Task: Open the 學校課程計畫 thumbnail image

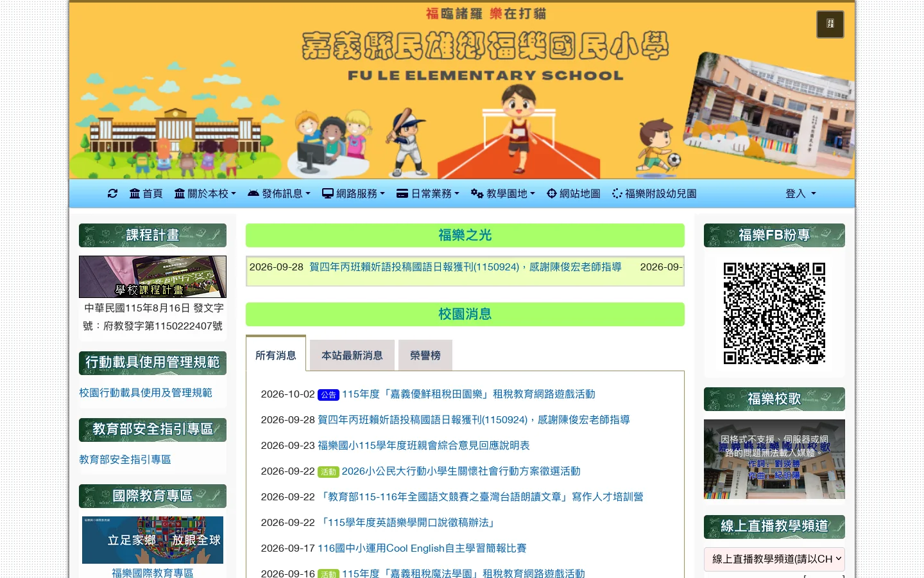Action: pos(153,277)
